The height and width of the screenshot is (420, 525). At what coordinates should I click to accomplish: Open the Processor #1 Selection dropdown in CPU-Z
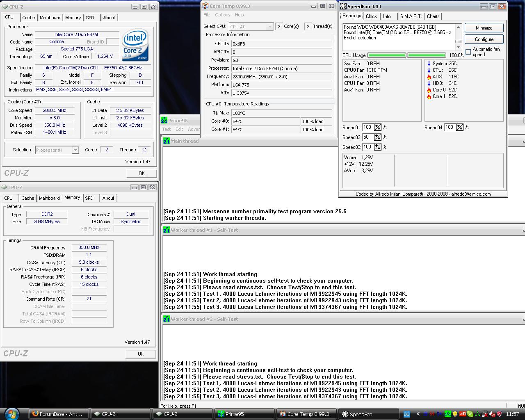pos(75,150)
